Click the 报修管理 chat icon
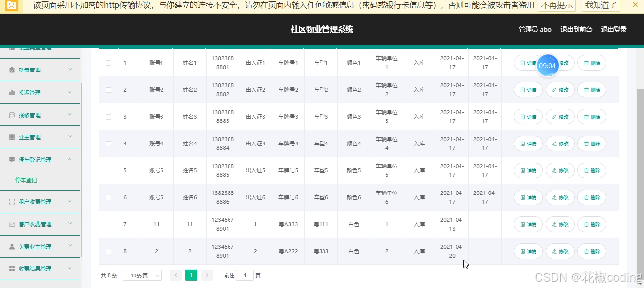 [x=12, y=115]
